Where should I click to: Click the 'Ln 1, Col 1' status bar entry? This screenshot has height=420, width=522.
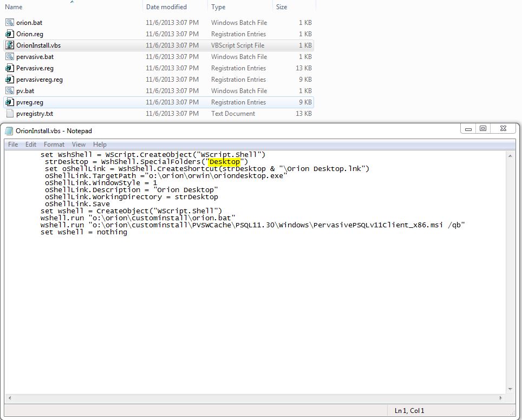(409, 410)
